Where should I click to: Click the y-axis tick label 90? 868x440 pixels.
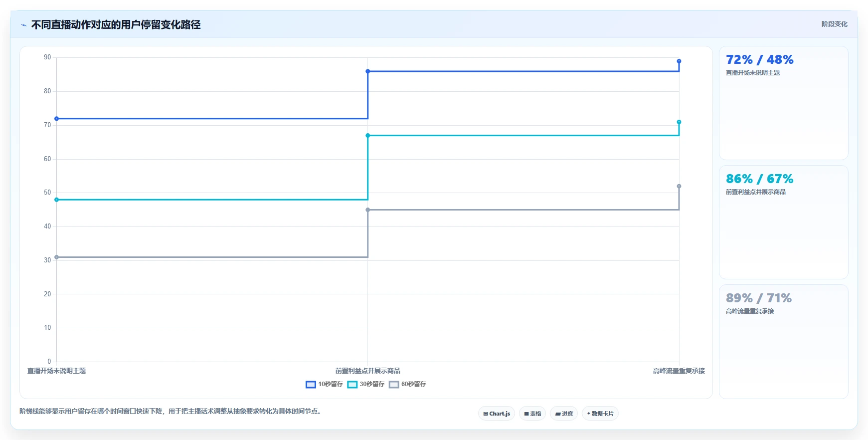point(47,57)
